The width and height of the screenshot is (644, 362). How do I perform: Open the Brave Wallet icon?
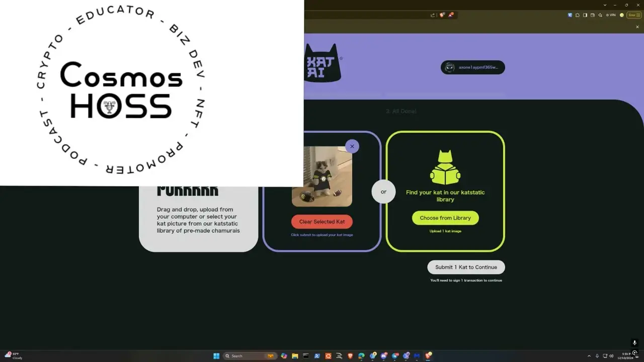pos(592,15)
